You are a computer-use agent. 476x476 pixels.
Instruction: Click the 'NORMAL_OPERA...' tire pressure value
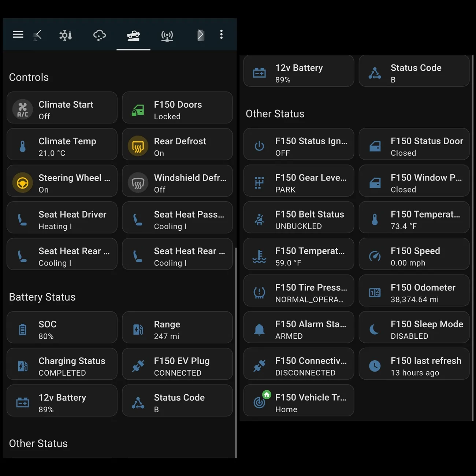click(309, 300)
